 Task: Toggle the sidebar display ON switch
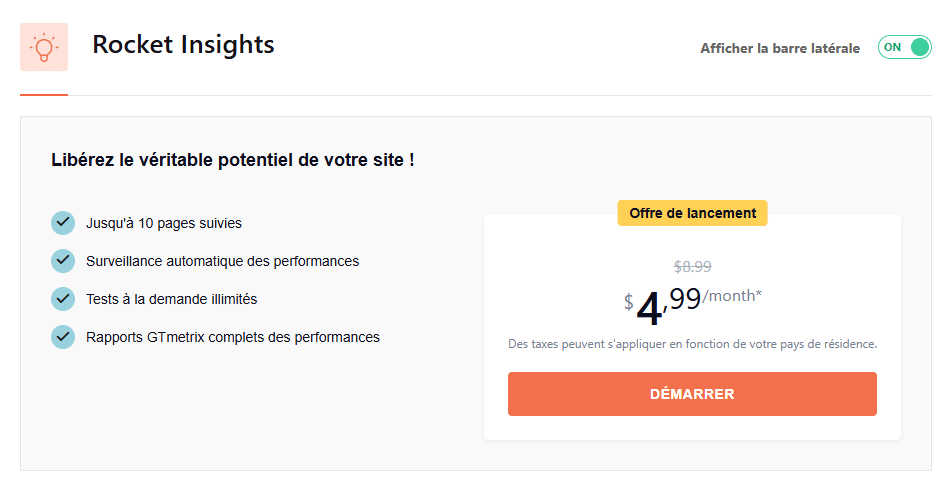[x=904, y=47]
